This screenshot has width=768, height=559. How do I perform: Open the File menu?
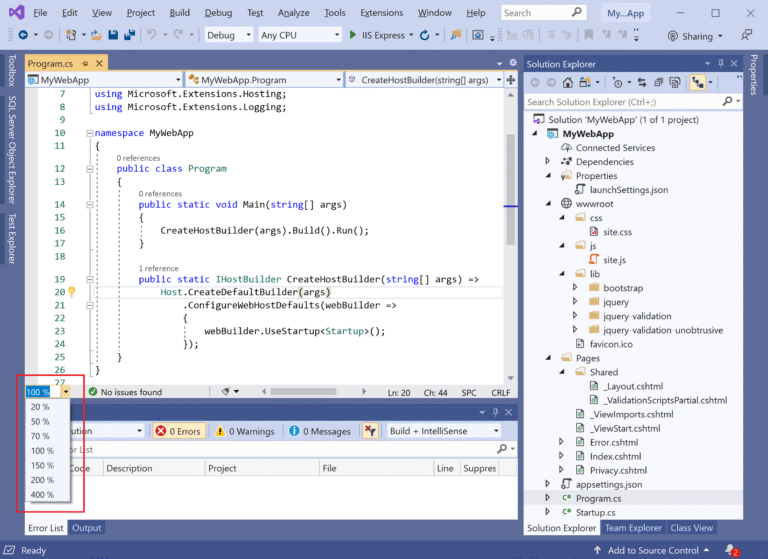tap(40, 13)
